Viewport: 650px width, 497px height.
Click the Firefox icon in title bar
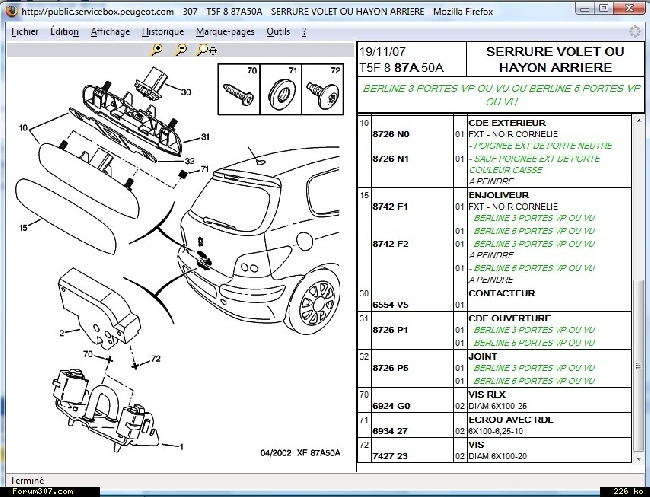pos(12,11)
